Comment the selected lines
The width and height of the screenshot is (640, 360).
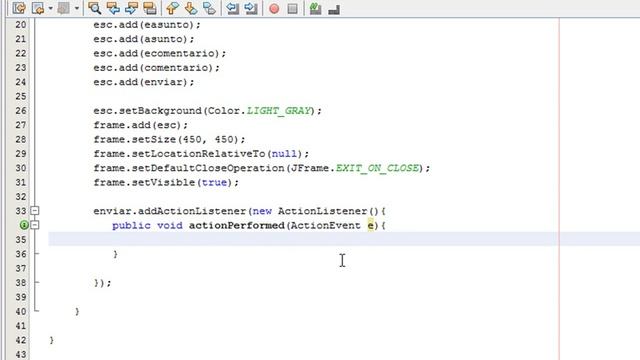pyautogui.click(x=315, y=8)
